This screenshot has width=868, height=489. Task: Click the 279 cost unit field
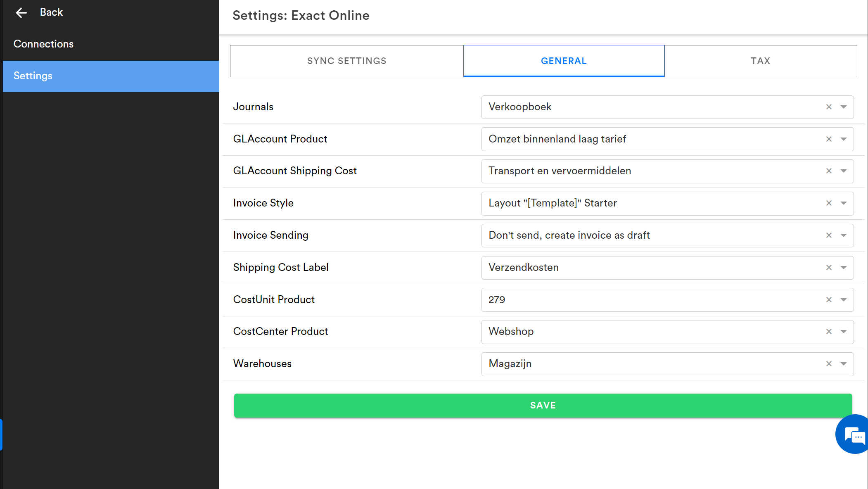point(667,300)
